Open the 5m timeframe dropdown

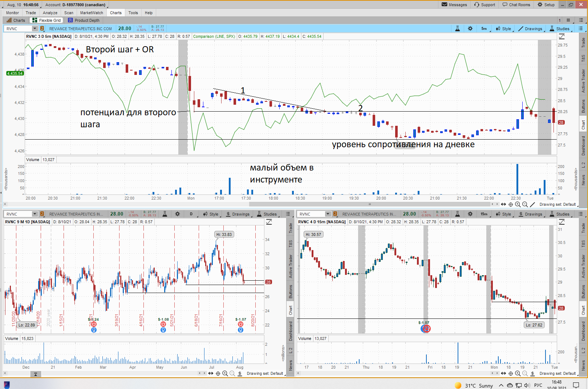click(485, 29)
